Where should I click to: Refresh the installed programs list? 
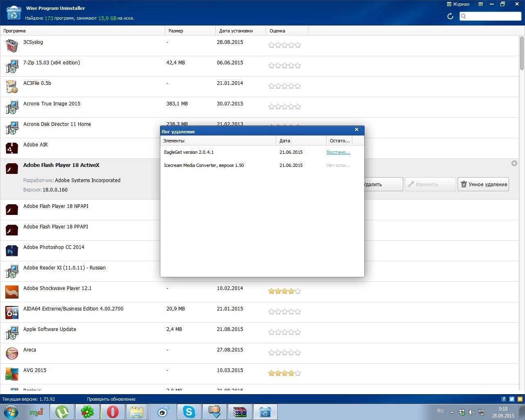450,16
